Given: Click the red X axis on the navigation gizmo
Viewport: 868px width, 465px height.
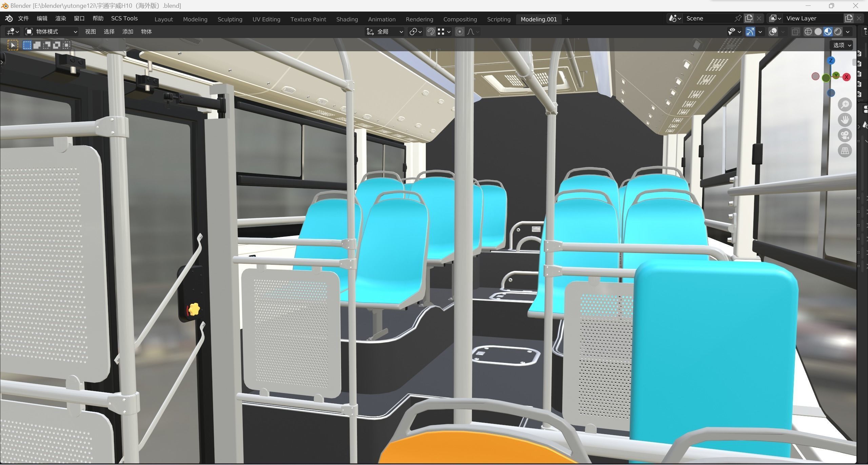Looking at the screenshot, I should 847,77.
